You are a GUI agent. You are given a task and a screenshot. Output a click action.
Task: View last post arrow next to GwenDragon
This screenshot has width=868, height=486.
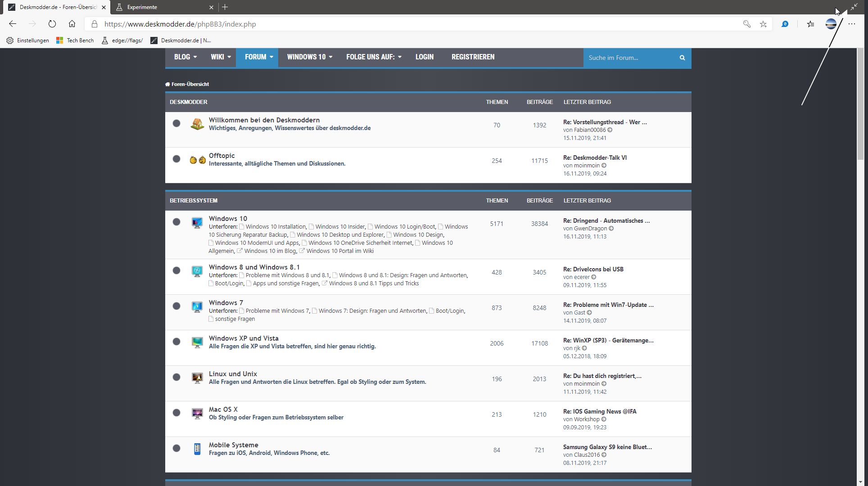point(611,229)
